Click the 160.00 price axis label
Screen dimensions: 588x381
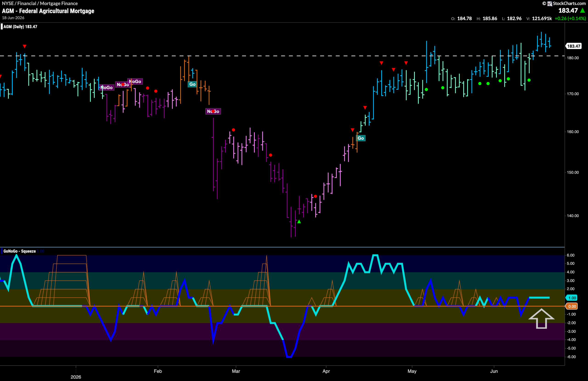click(573, 132)
